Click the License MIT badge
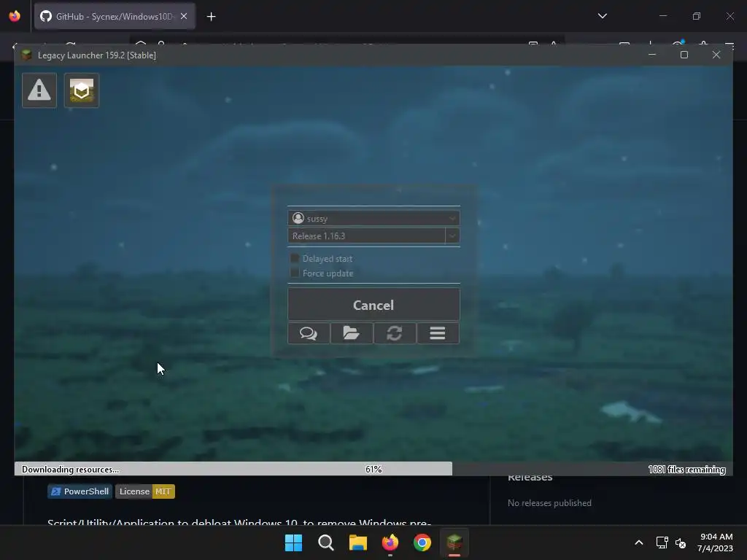Image resolution: width=747 pixels, height=560 pixels. (x=145, y=491)
